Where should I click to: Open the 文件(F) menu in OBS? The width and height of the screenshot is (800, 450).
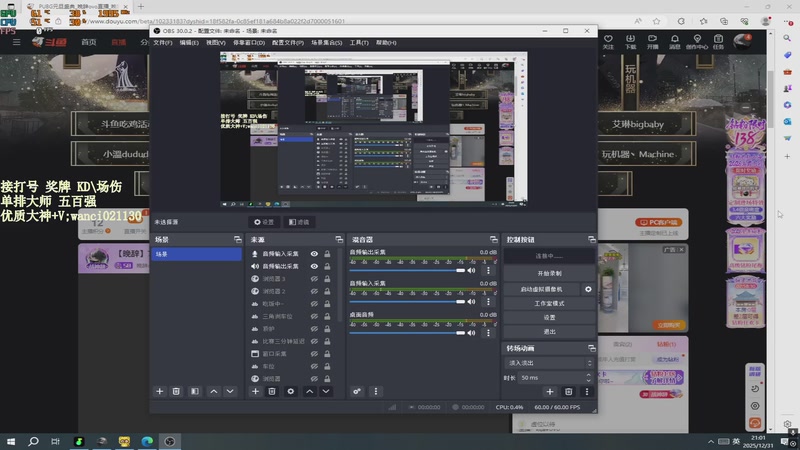click(163, 43)
